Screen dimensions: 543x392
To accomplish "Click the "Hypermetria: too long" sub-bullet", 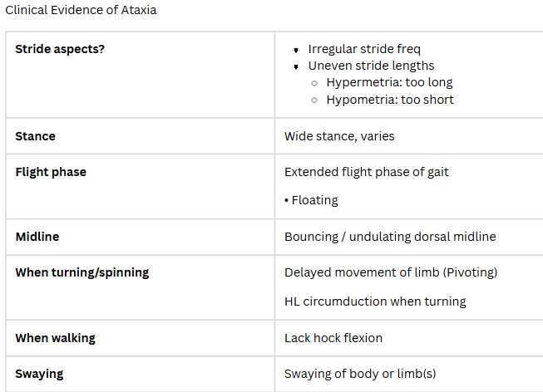I will [389, 82].
